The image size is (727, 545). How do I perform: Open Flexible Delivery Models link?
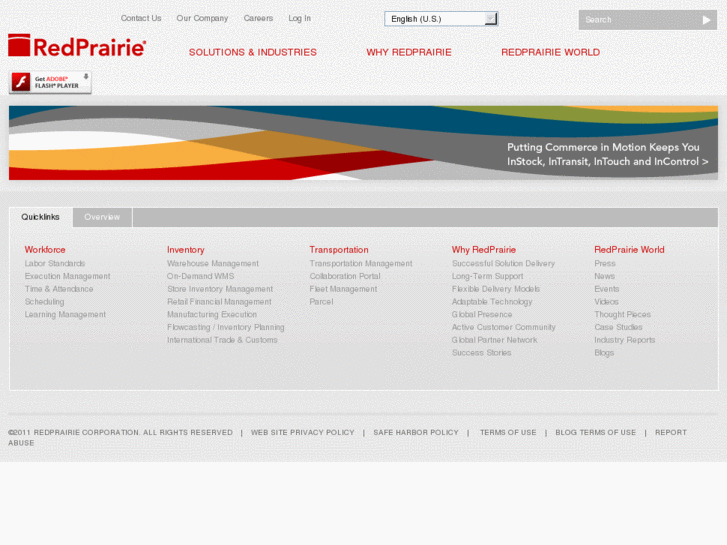(x=496, y=289)
